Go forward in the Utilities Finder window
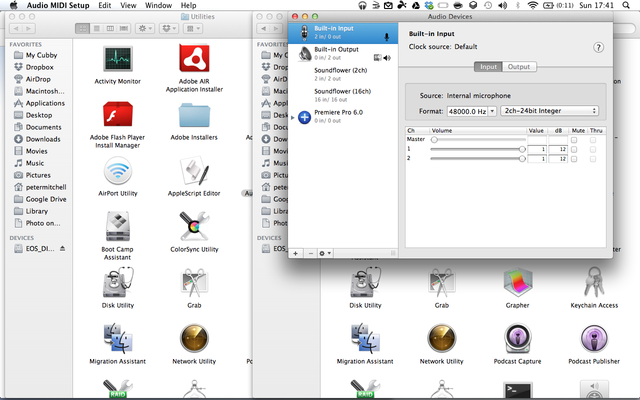The image size is (640, 400). [29, 29]
